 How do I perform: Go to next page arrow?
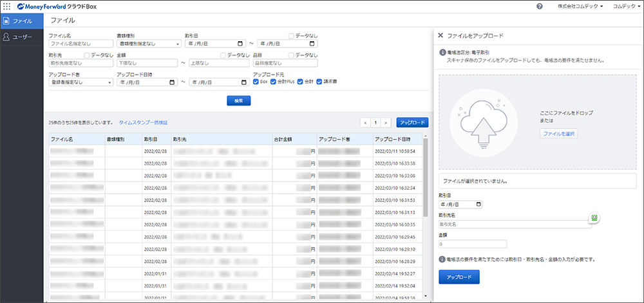(386, 123)
